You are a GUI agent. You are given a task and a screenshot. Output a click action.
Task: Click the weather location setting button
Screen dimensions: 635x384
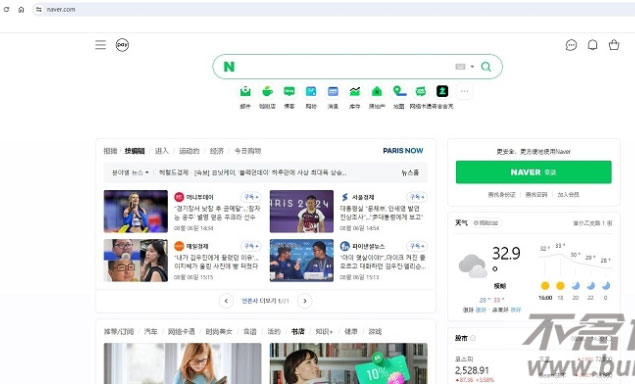(486, 223)
